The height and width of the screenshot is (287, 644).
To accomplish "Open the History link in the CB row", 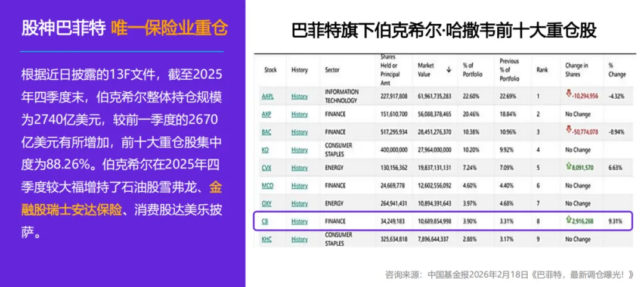I will coord(299,222).
